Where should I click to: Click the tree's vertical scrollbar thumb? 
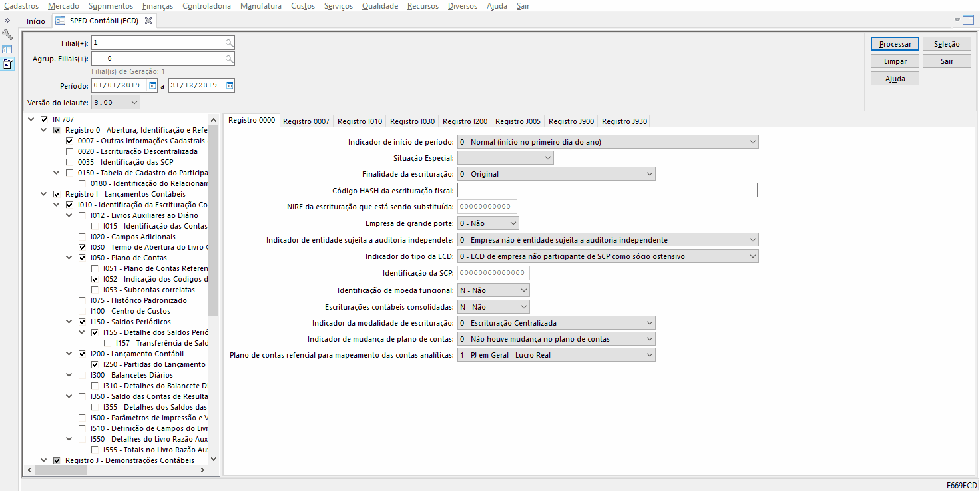point(213,220)
